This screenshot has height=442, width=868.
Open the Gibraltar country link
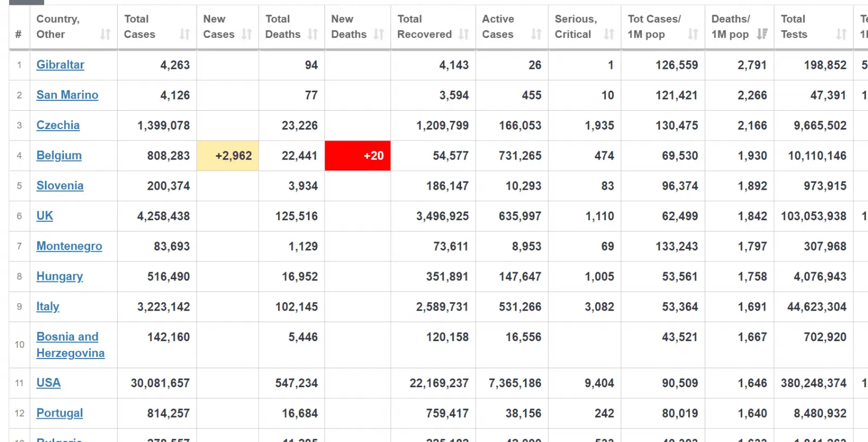[x=60, y=65]
